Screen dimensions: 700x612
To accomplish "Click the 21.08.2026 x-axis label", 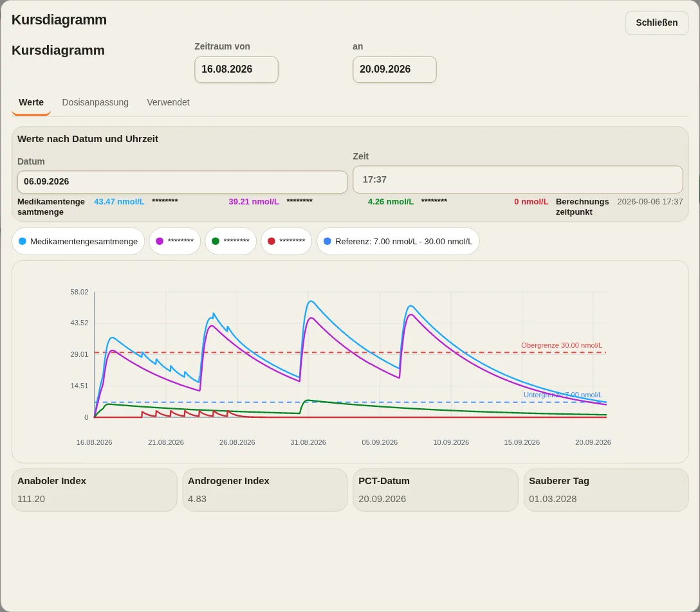I will tap(165, 442).
